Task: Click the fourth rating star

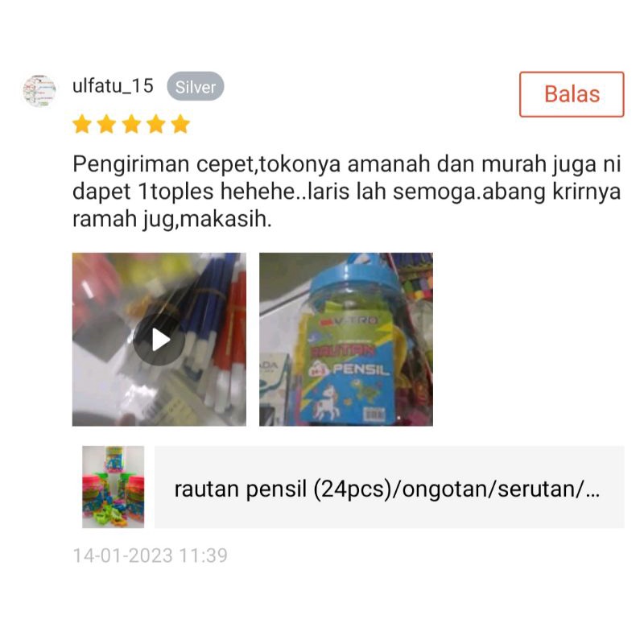Action: (156, 125)
